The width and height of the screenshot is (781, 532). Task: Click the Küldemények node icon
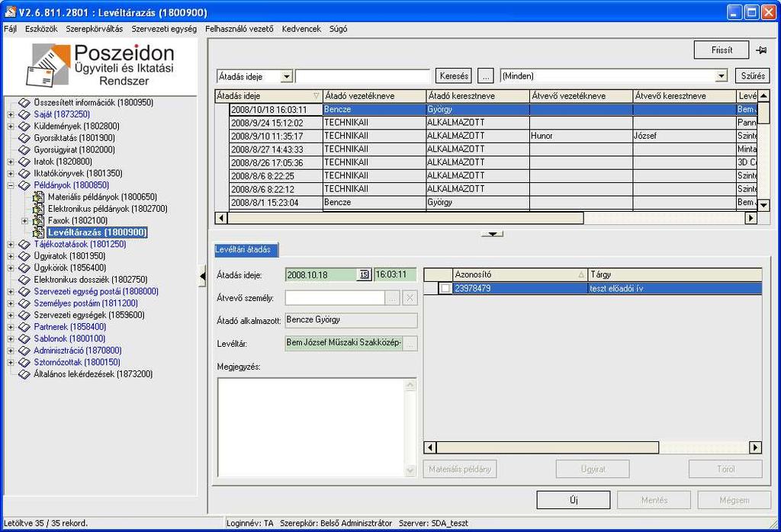click(x=24, y=127)
